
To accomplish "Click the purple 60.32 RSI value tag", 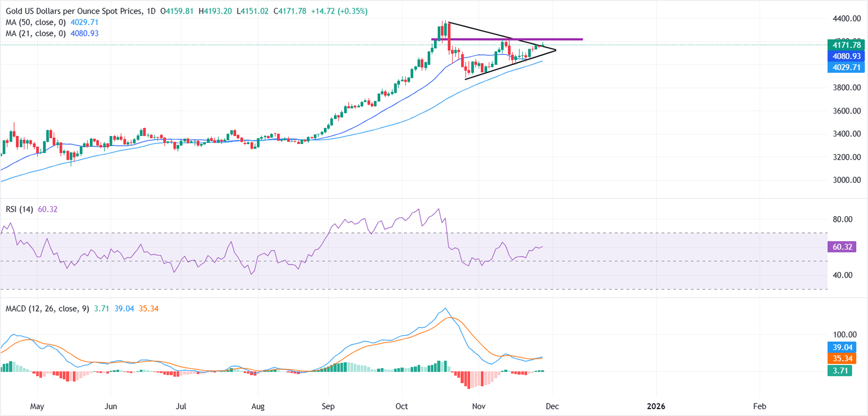I will coord(843,247).
